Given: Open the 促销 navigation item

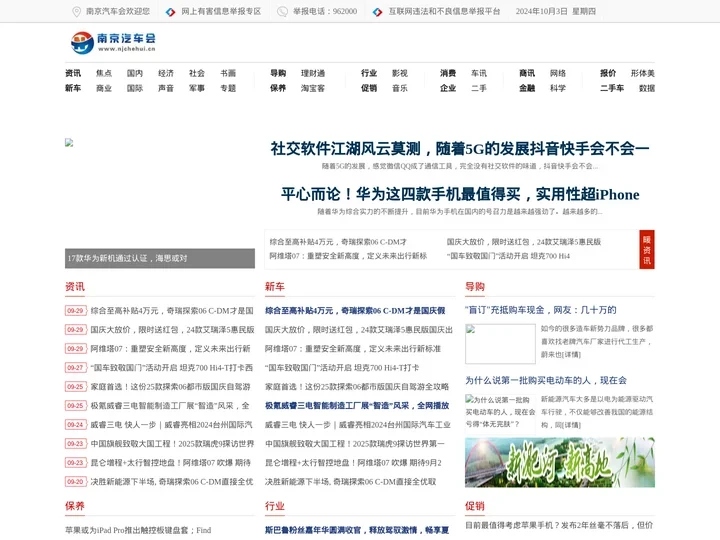Looking at the screenshot, I should point(369,88).
